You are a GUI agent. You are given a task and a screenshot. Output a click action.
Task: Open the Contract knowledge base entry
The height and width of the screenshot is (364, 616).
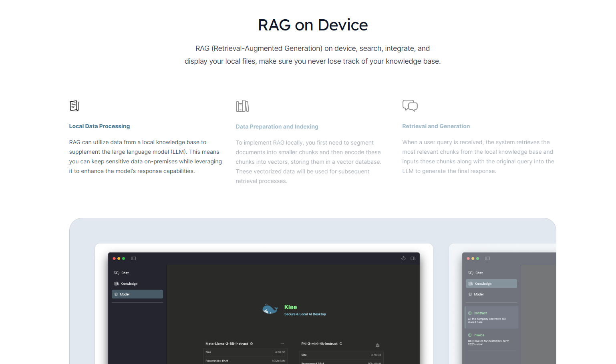pyautogui.click(x=491, y=317)
